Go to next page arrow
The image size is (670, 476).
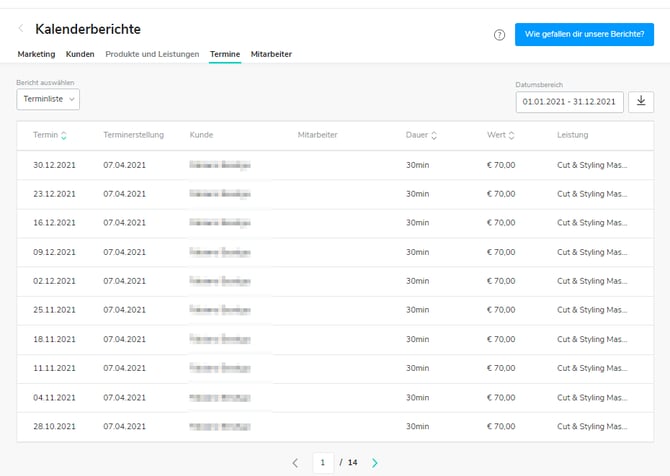[375, 463]
